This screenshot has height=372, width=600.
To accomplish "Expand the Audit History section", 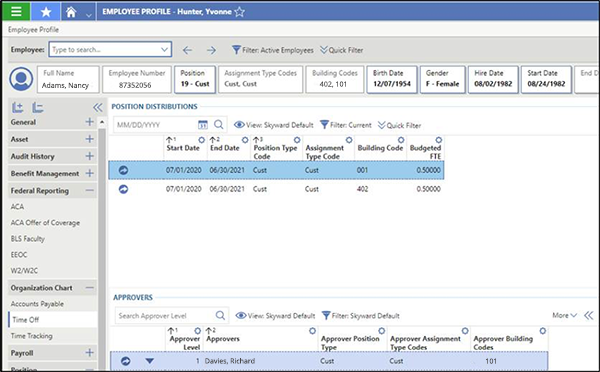I will (x=90, y=156).
